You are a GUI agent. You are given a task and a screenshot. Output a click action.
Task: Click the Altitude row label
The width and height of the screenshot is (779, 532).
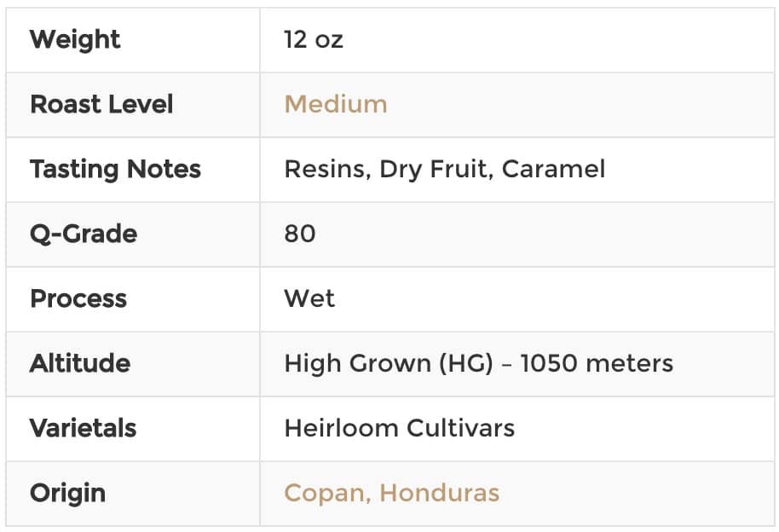pos(80,363)
